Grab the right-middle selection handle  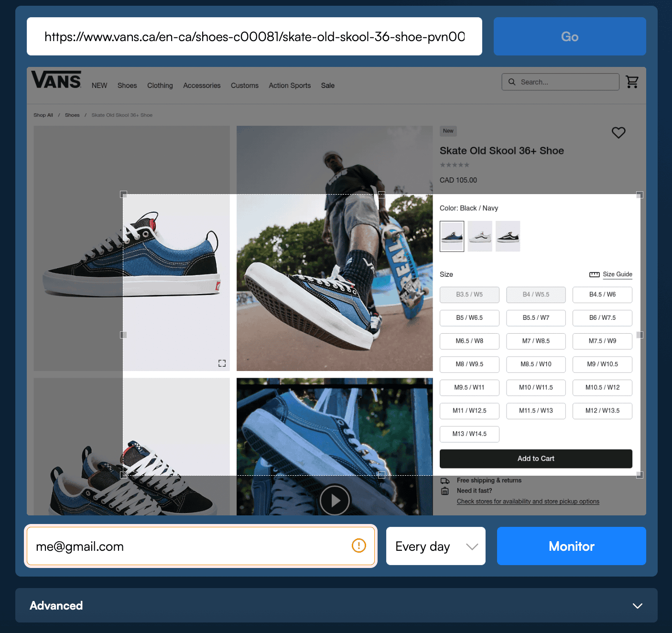point(640,335)
